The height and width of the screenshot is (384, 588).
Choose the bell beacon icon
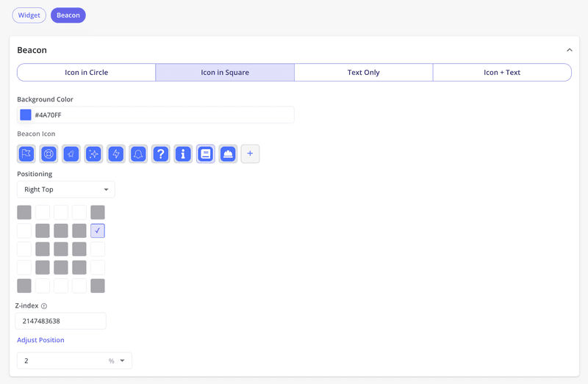coord(138,153)
